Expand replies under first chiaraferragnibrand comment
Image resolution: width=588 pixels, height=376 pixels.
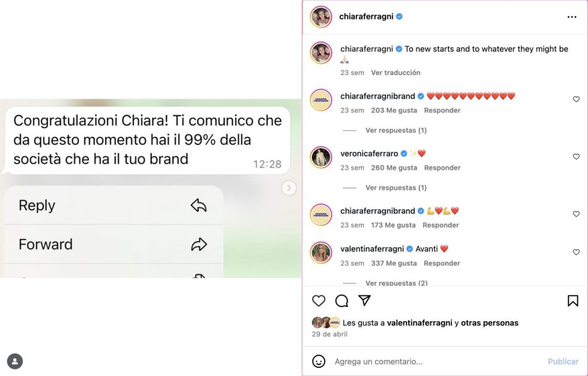[x=396, y=130]
